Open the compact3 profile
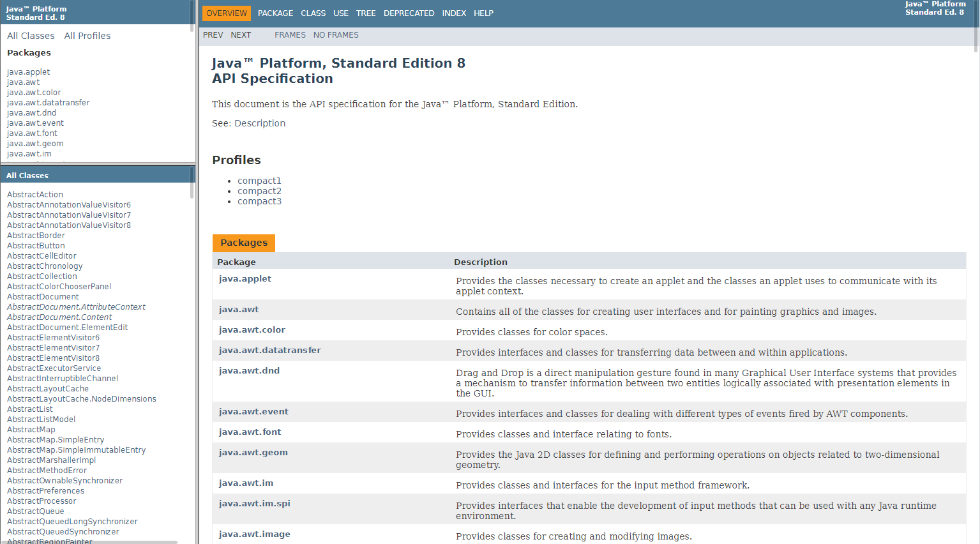The image size is (980, 544). pyautogui.click(x=259, y=201)
